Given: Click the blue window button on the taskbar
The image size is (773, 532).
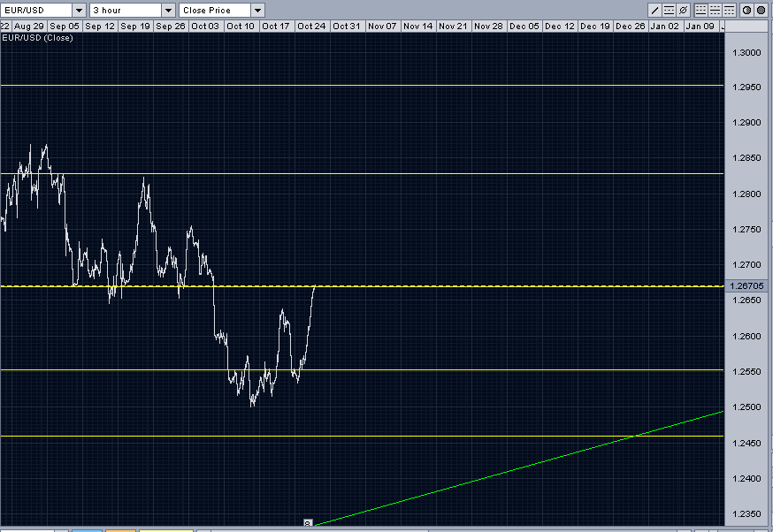Looking at the screenshot, I should click(87, 528).
